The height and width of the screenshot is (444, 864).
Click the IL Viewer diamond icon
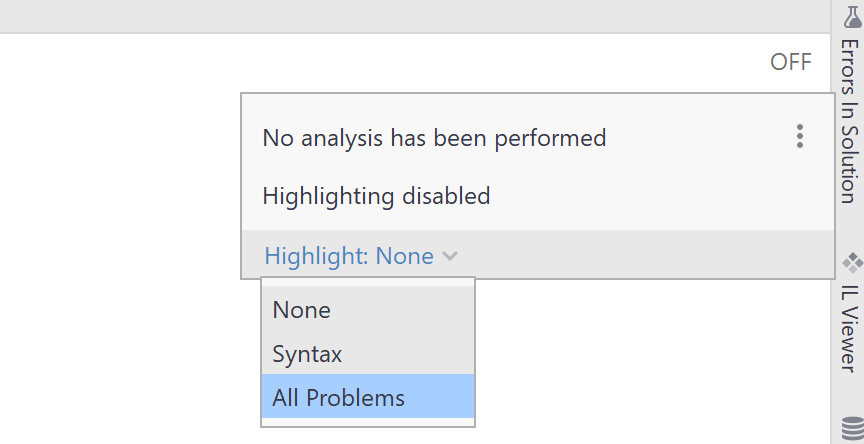click(x=852, y=263)
